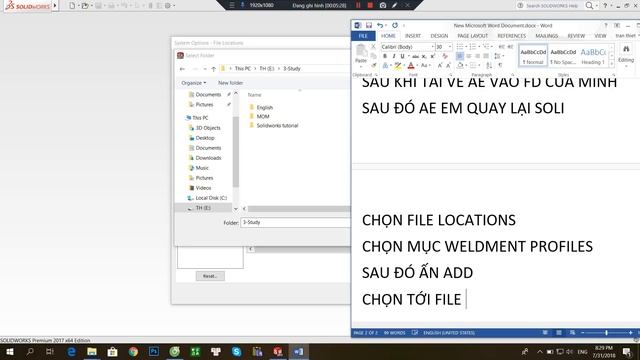Create new SolidWorks document icon
The width and height of the screenshot is (640, 360).
[x=72, y=6]
